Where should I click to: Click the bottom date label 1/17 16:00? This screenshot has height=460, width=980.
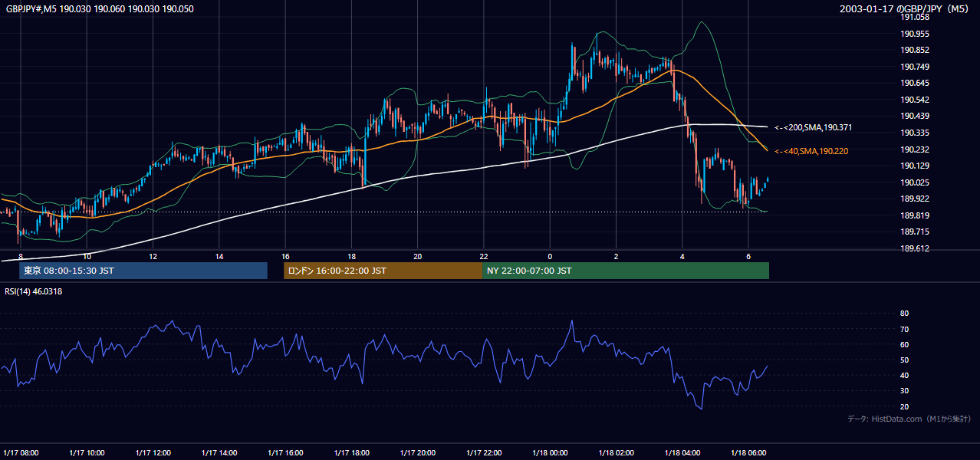(x=285, y=452)
